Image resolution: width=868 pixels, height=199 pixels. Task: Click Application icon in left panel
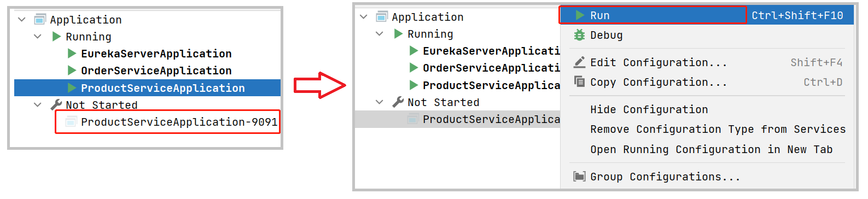(x=40, y=20)
